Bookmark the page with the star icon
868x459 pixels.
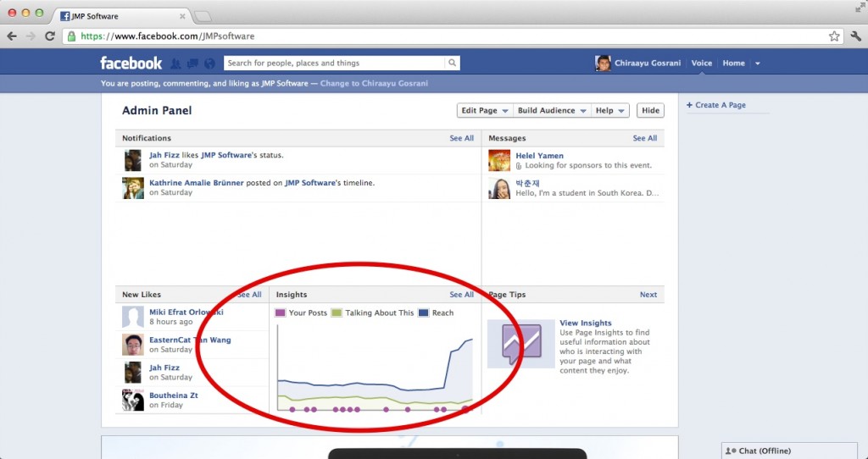click(x=834, y=36)
